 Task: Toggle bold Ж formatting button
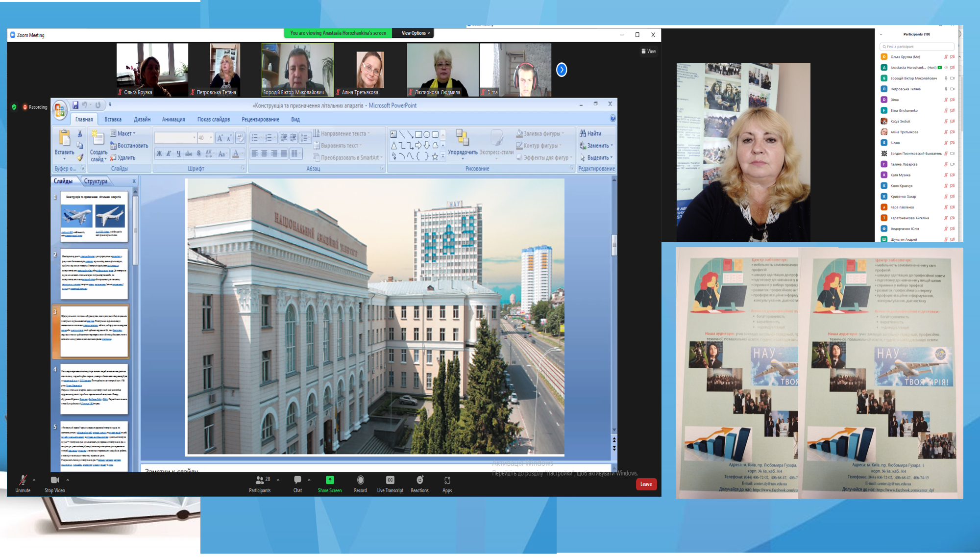pyautogui.click(x=159, y=154)
